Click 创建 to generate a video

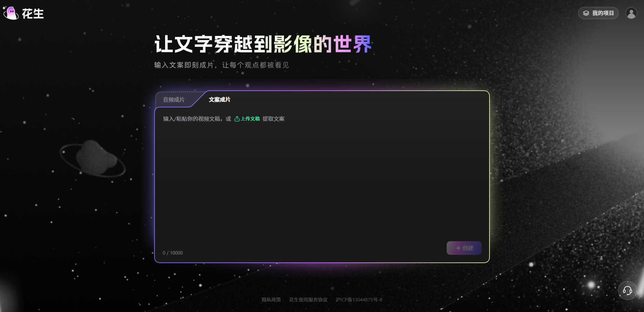click(464, 248)
